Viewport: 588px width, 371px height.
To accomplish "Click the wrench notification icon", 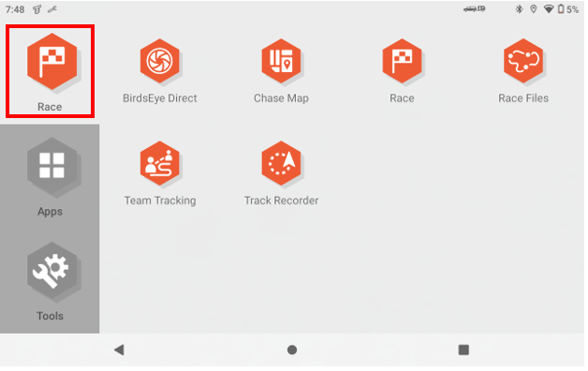I will tap(52, 9).
